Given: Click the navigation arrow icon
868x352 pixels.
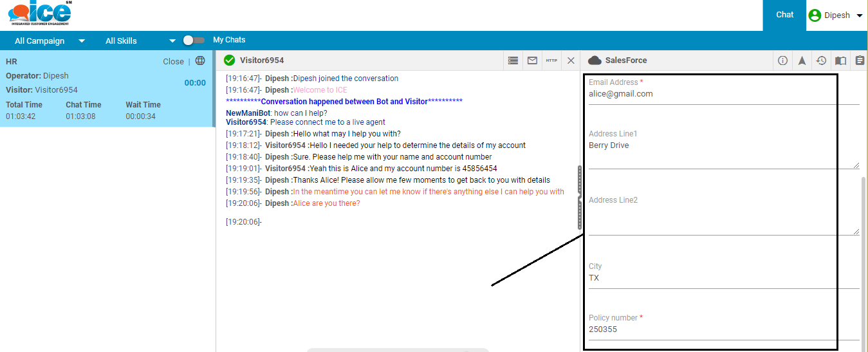Looking at the screenshot, I should [x=802, y=60].
